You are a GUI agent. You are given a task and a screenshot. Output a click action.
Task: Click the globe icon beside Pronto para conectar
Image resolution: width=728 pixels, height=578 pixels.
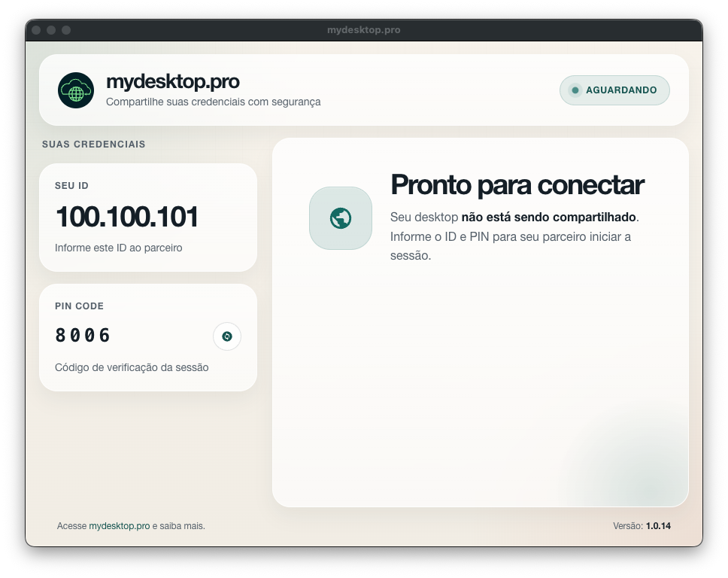click(341, 218)
